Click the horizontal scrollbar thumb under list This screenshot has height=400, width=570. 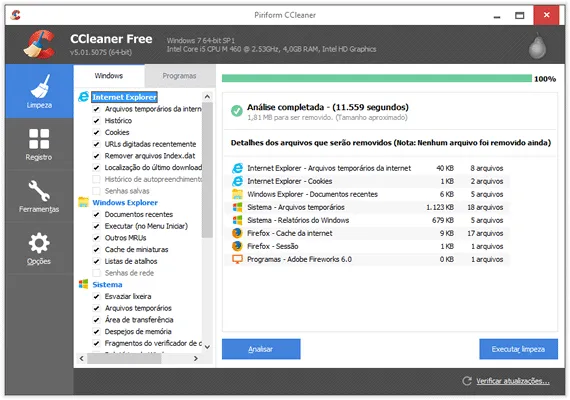(x=124, y=359)
